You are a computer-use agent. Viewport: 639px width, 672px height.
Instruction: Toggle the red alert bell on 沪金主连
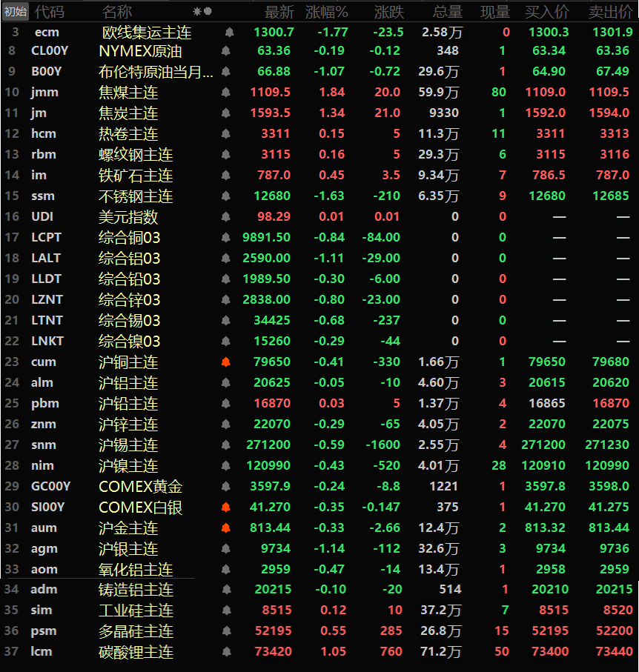(225, 528)
